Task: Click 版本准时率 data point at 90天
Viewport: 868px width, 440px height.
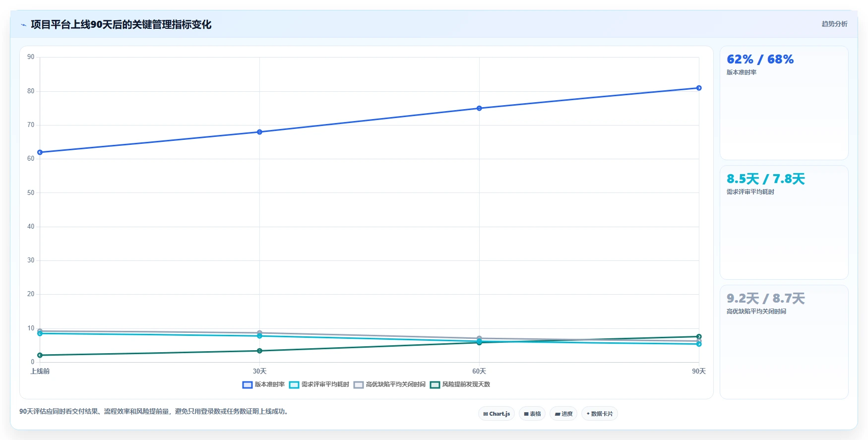Action: pos(699,88)
